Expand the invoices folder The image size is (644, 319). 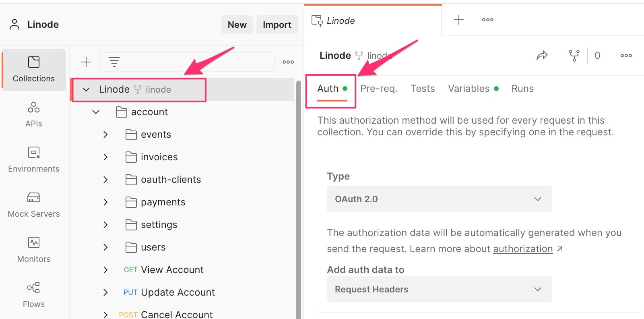[x=105, y=157]
